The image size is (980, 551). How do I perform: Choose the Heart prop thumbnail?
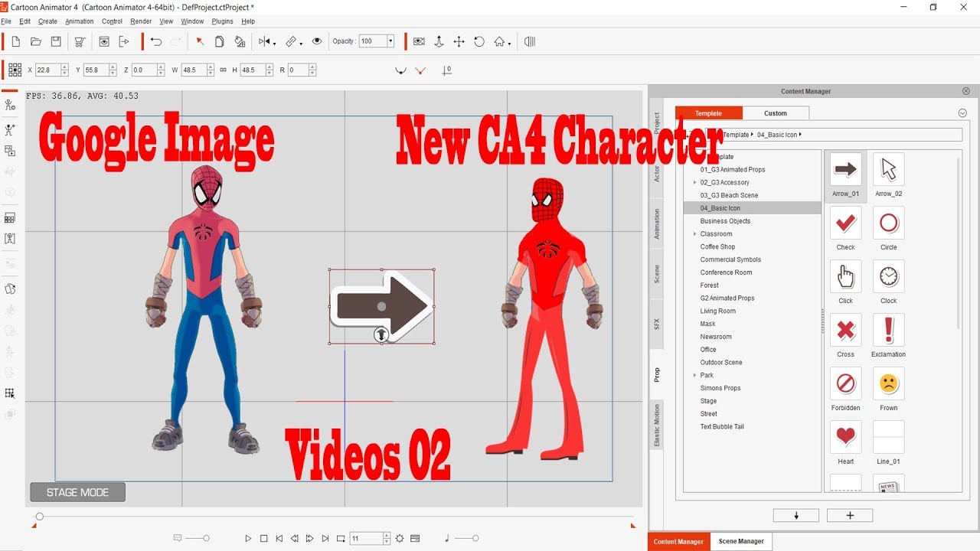(x=846, y=438)
